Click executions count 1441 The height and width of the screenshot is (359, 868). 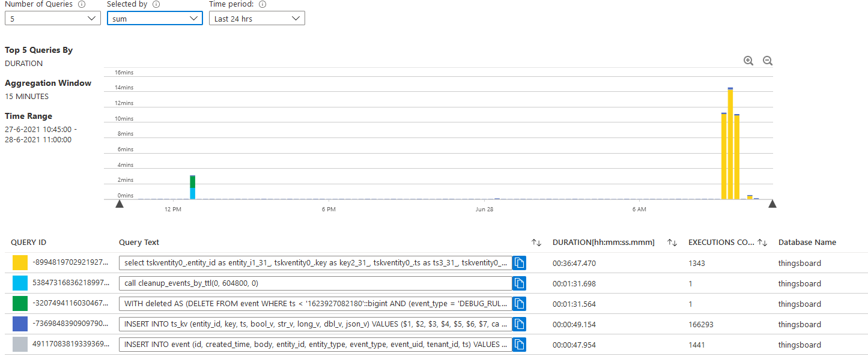point(697,345)
